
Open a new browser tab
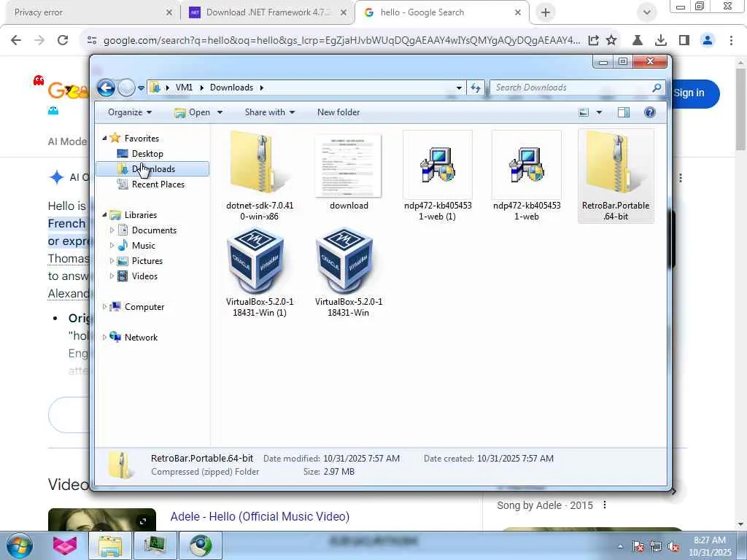(x=546, y=13)
